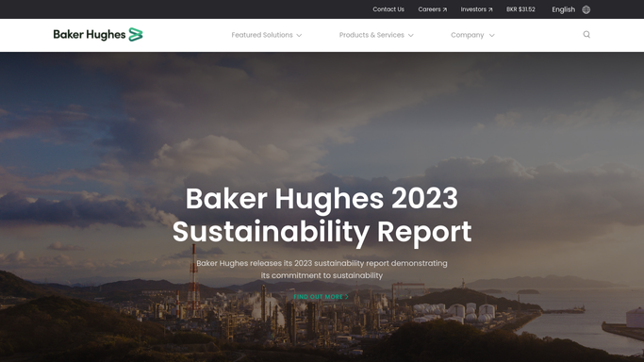
Task: Click the external arrow next to Investors
Action: tap(490, 9)
